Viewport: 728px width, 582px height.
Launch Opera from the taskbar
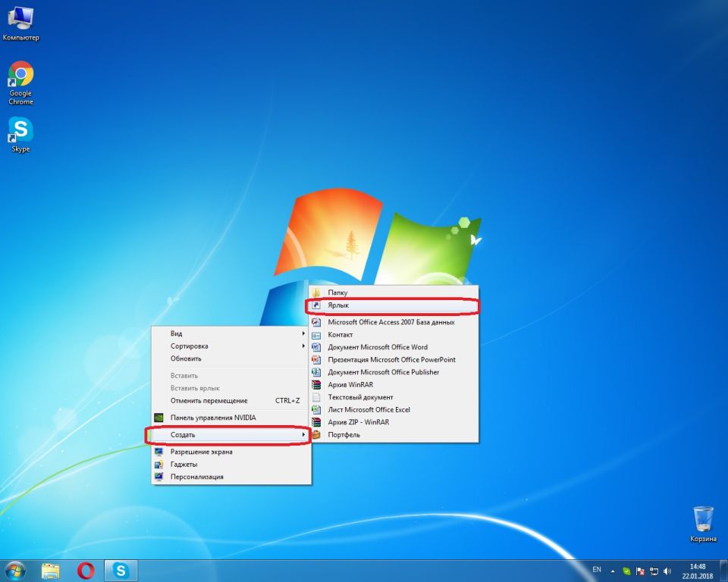coord(86,571)
